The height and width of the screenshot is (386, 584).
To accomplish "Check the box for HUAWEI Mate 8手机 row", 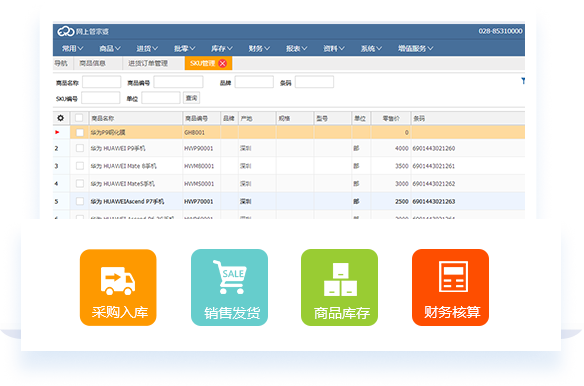I will coord(80,166).
